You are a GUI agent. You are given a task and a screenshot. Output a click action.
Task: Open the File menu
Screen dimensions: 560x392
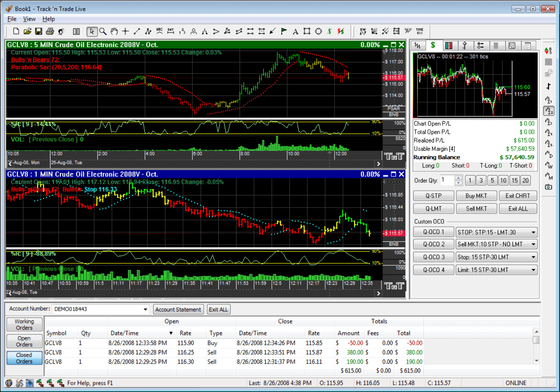[12, 19]
